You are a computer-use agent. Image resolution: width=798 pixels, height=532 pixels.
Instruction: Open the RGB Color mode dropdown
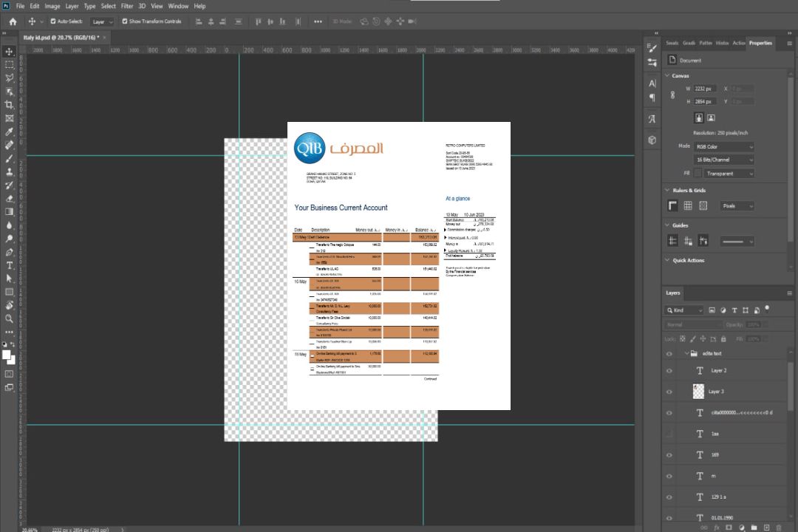[723, 146]
